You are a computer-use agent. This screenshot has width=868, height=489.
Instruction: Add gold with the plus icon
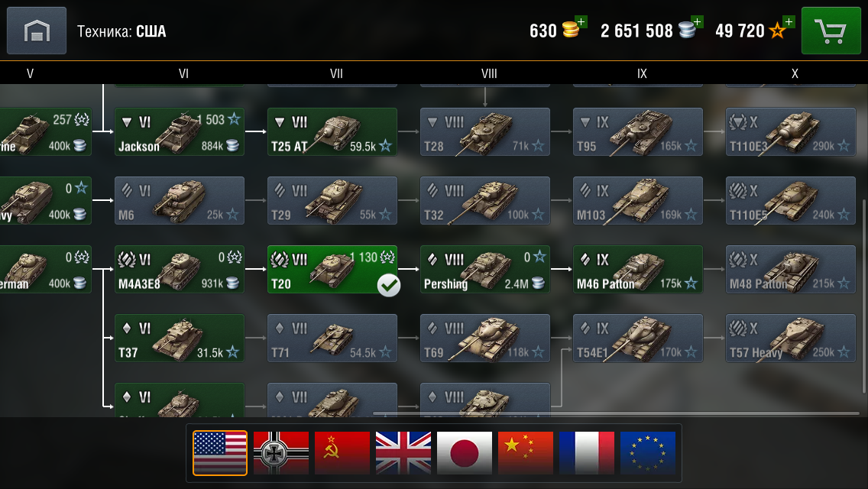(x=581, y=22)
